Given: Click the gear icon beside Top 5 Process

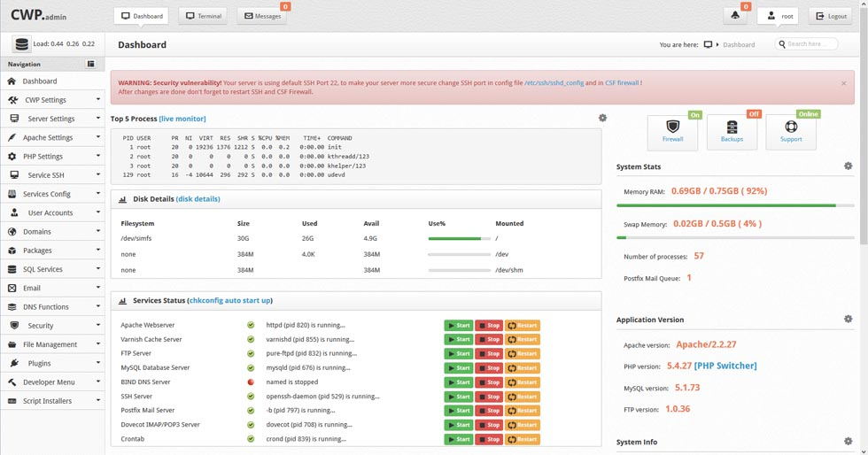Looking at the screenshot, I should [602, 118].
